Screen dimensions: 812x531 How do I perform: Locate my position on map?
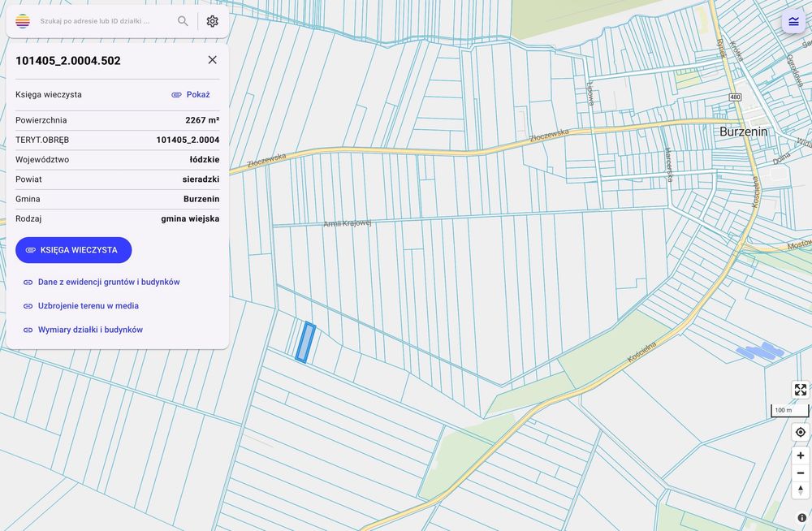coord(800,432)
